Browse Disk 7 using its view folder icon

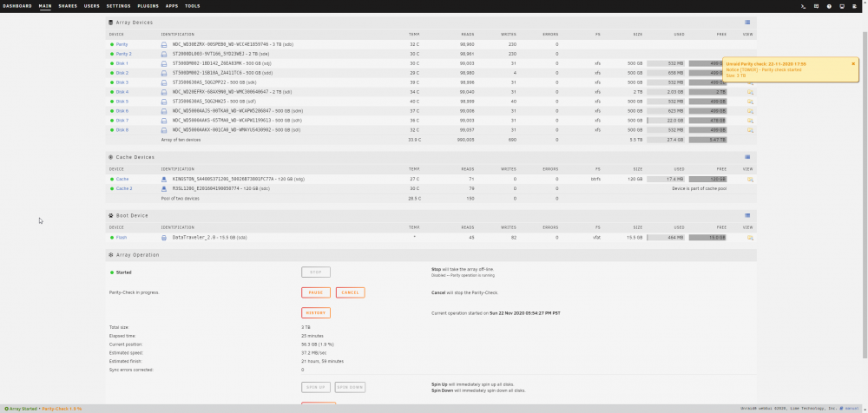point(750,121)
